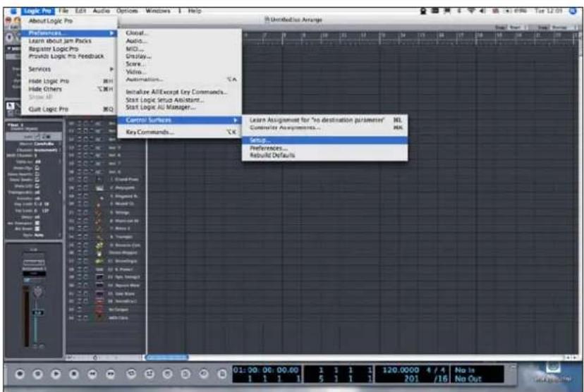Click the channel strip pan knob
The image size is (584, 392).
[37, 291]
